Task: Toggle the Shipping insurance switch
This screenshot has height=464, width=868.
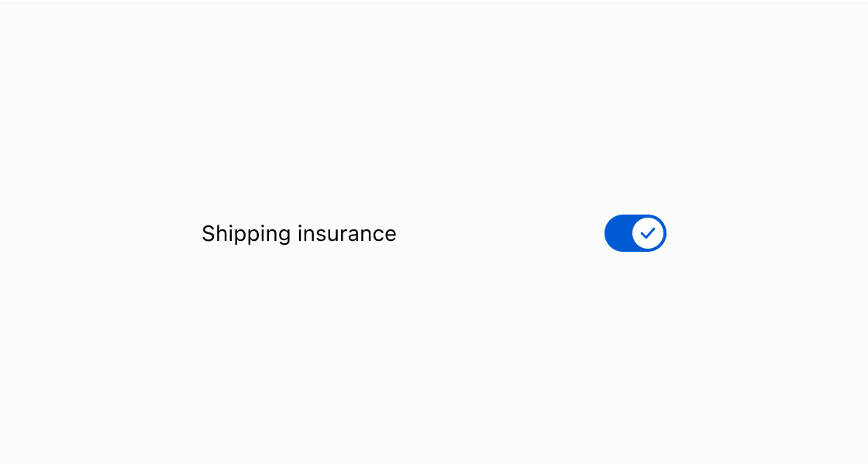Action: [635, 233]
